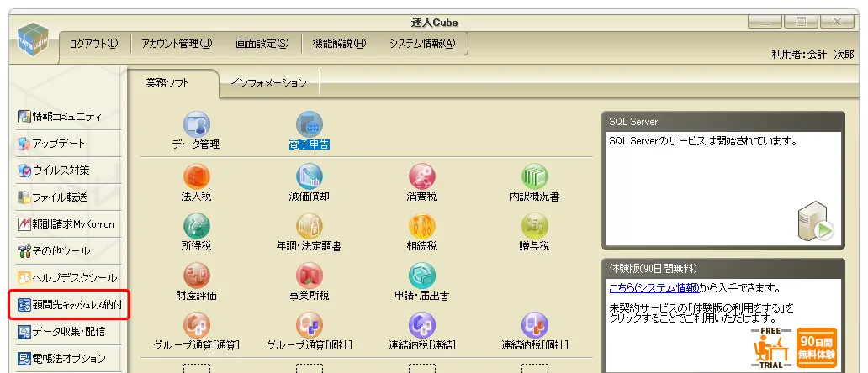Open the ログアウト menu
Image resolution: width=868 pixels, height=373 pixels.
click(x=93, y=44)
